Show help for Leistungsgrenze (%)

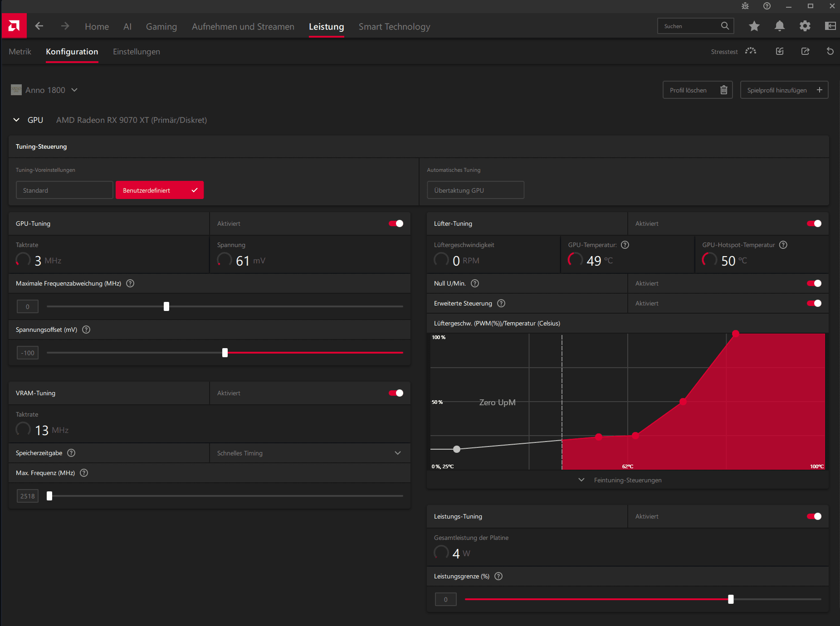(x=498, y=576)
